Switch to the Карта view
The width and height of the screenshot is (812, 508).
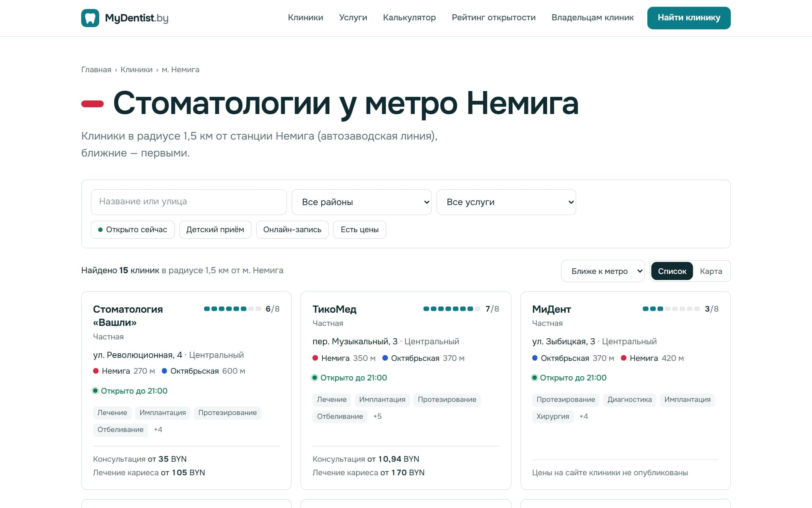click(711, 271)
